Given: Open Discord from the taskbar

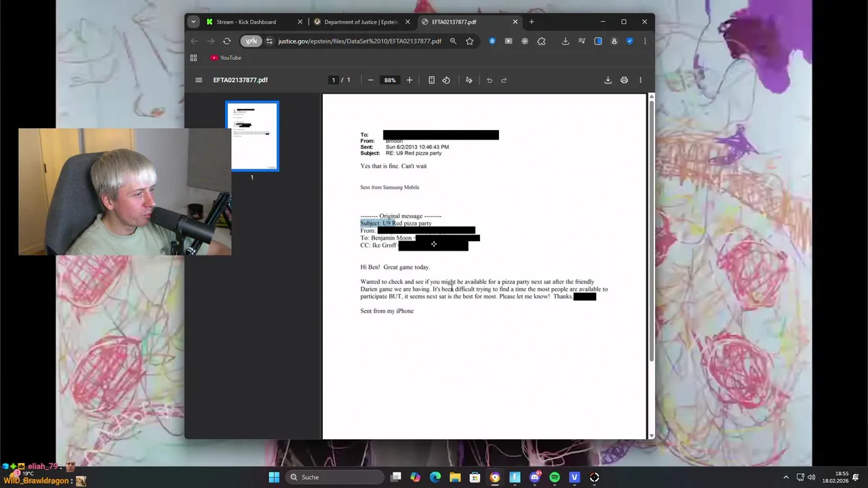Looking at the screenshot, I should [x=535, y=477].
